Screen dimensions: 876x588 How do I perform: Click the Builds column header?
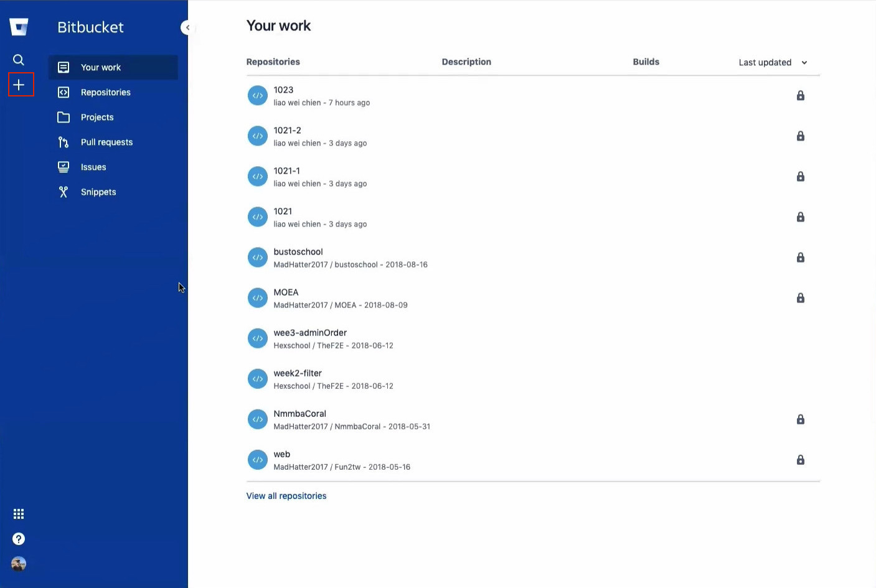(x=646, y=62)
